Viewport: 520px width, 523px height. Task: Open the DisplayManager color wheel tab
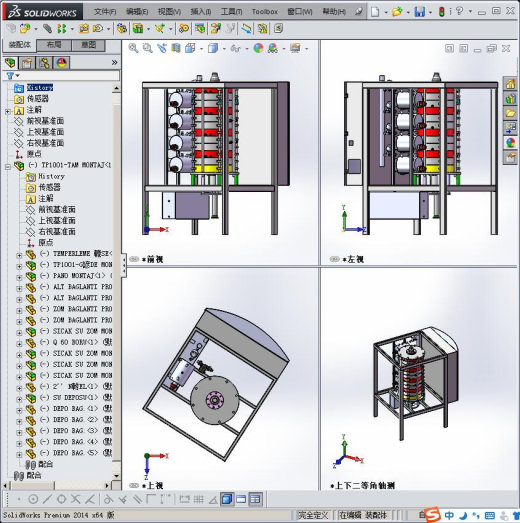[x=61, y=63]
